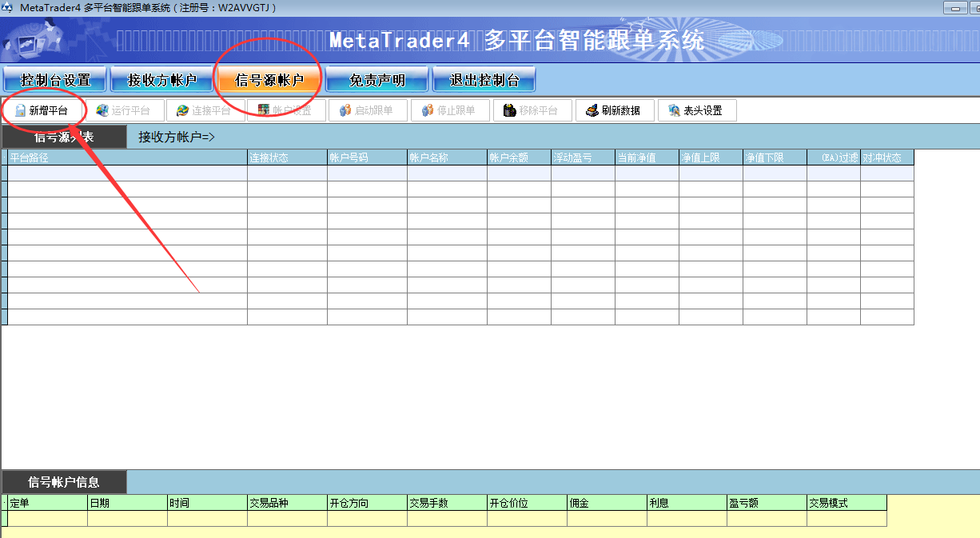Image resolution: width=980 pixels, height=538 pixels.
Task: Select the 信号源帐户 tab
Action: tap(269, 80)
